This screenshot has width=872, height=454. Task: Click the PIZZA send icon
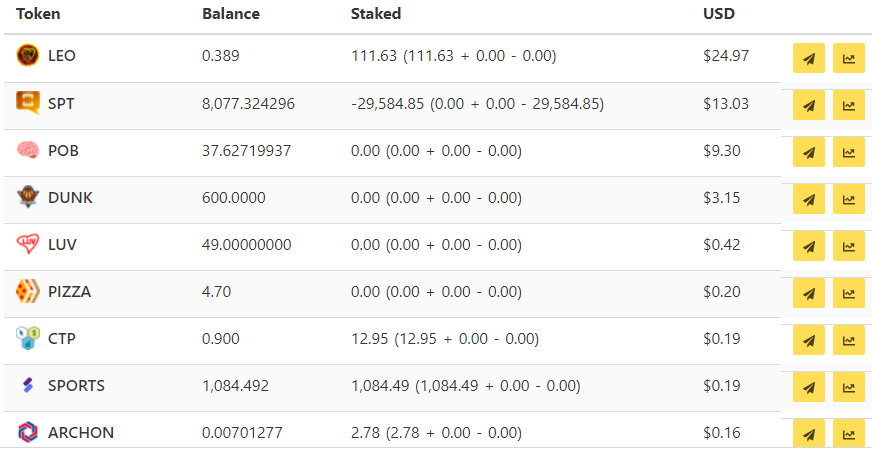point(809,293)
